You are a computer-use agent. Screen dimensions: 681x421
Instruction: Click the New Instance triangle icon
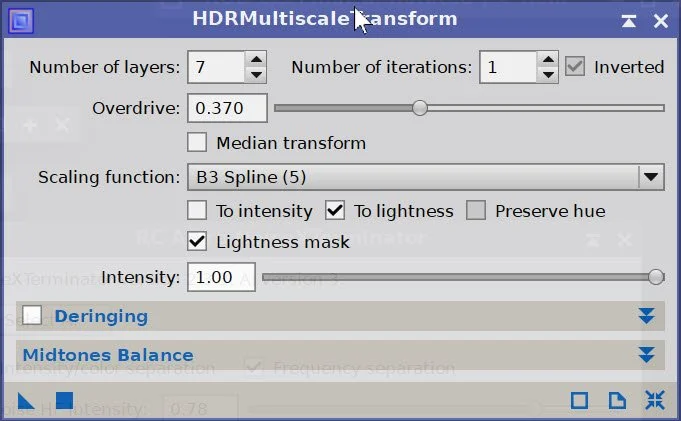point(26,400)
